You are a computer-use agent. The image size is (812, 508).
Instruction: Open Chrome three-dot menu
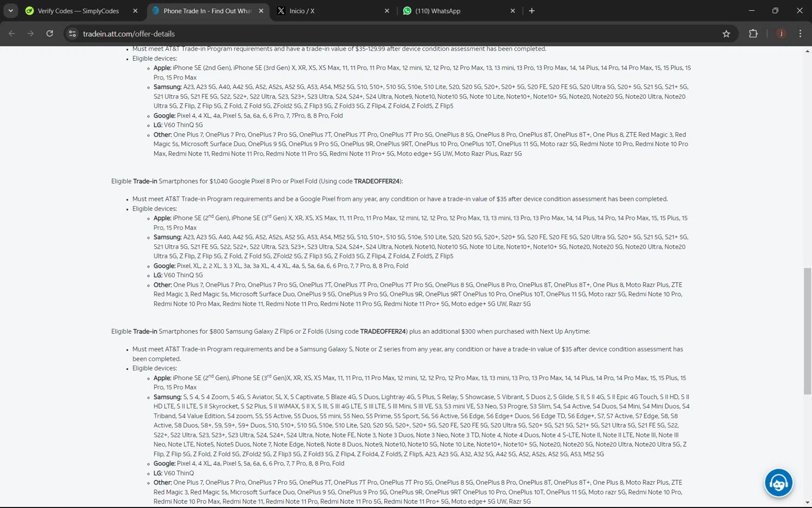[x=800, y=34]
